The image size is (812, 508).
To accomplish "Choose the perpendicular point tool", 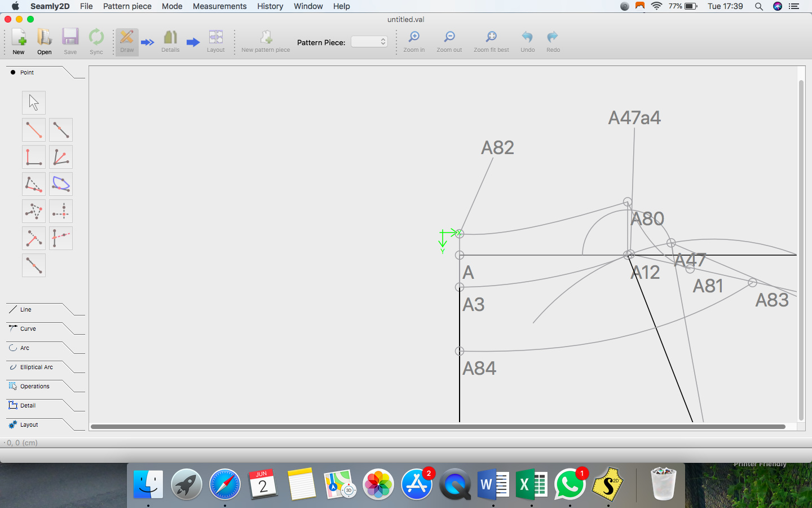I will coord(34,157).
